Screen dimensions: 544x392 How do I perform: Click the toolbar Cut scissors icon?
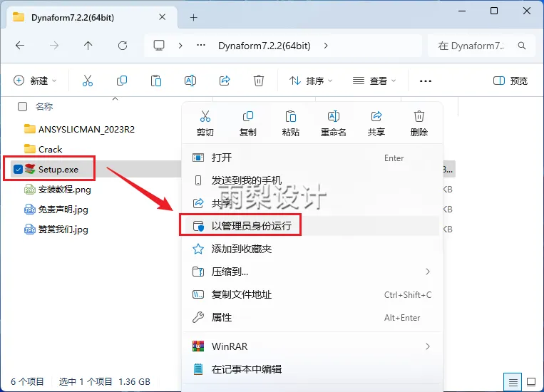[88, 81]
